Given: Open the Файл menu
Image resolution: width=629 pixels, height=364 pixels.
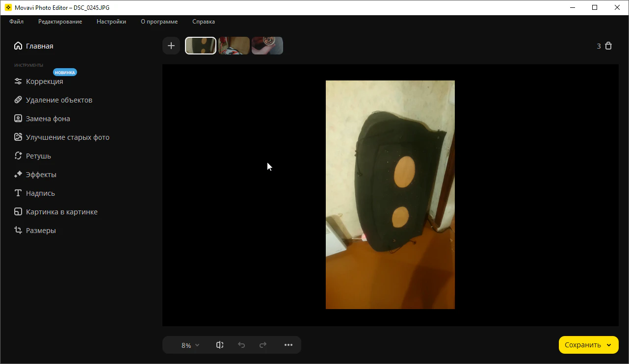Looking at the screenshot, I should [16, 22].
